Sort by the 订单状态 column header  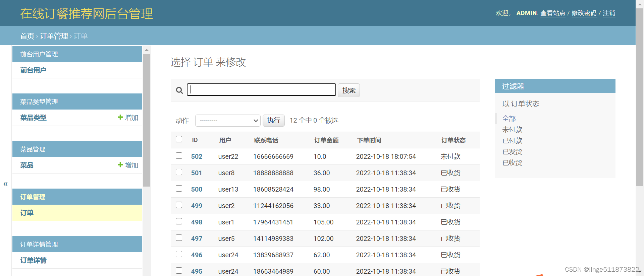coord(453,140)
